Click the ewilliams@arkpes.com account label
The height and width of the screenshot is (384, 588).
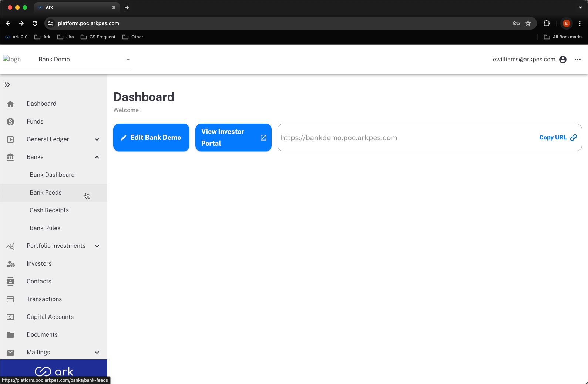[524, 60]
